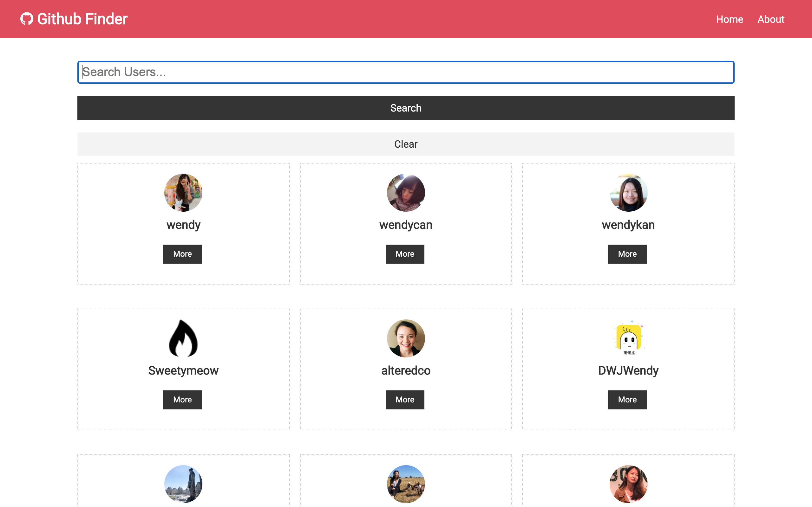Focus the Search Users input field
The height and width of the screenshot is (507, 812).
click(x=405, y=72)
